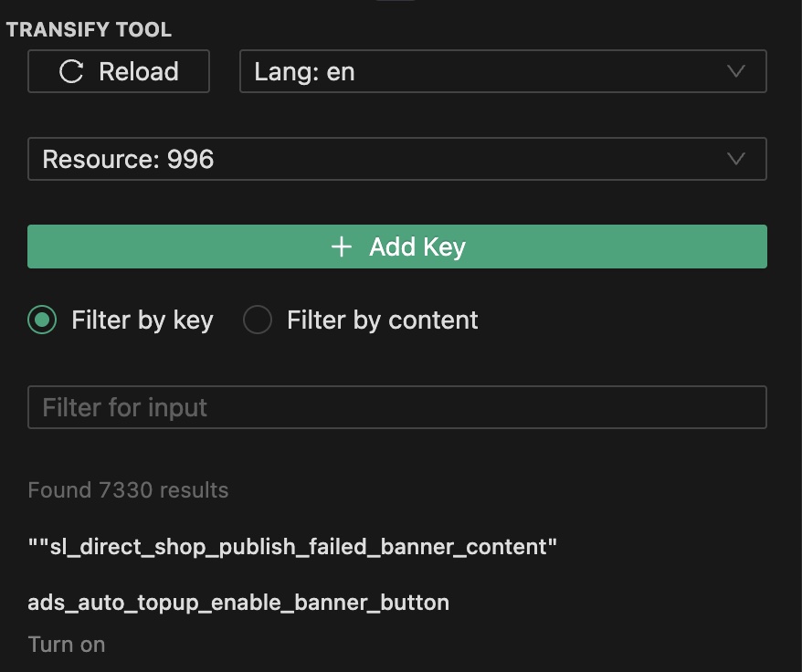Select key ads_auto_topup_enable_banner_button
This screenshot has width=802, height=672.
(237, 603)
